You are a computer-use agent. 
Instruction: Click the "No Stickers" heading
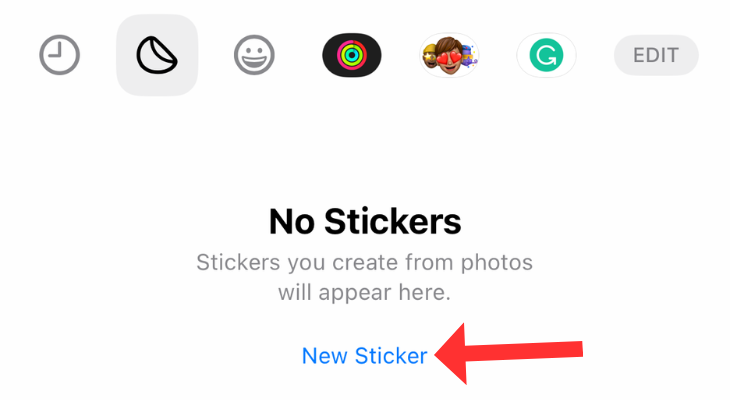365,221
